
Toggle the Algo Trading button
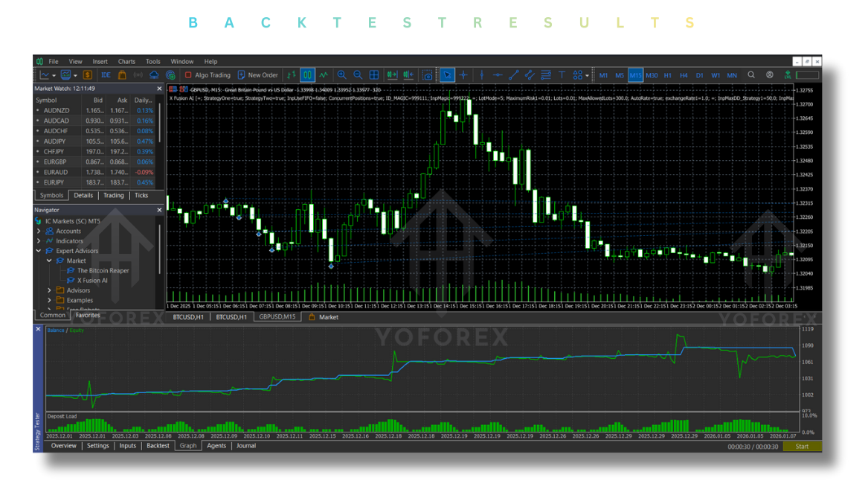coord(208,75)
